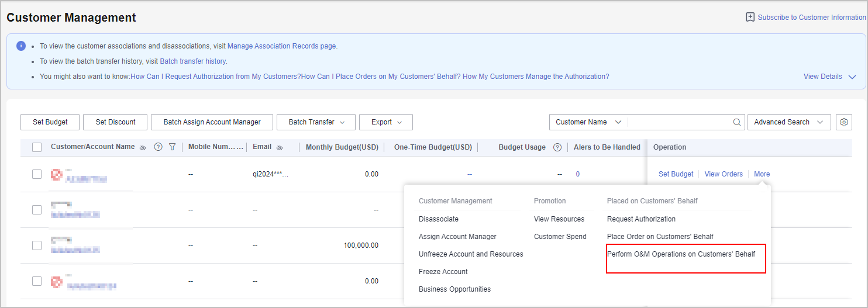
Task: Click the table column settings gear icon
Action: (843, 122)
